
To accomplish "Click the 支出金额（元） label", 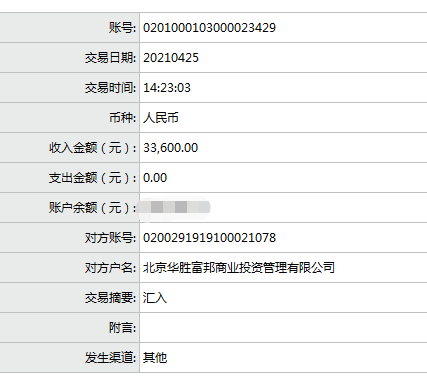I will pos(93,178).
